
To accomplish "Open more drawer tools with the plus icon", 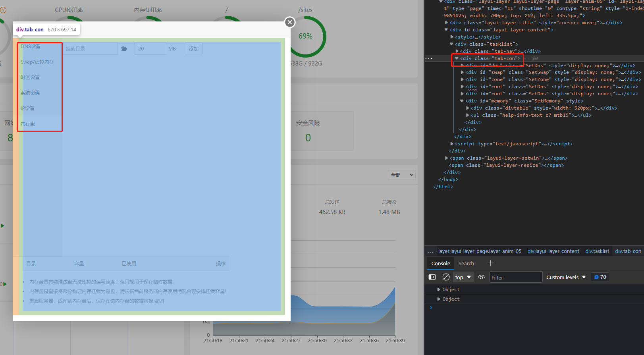I will click(x=491, y=263).
